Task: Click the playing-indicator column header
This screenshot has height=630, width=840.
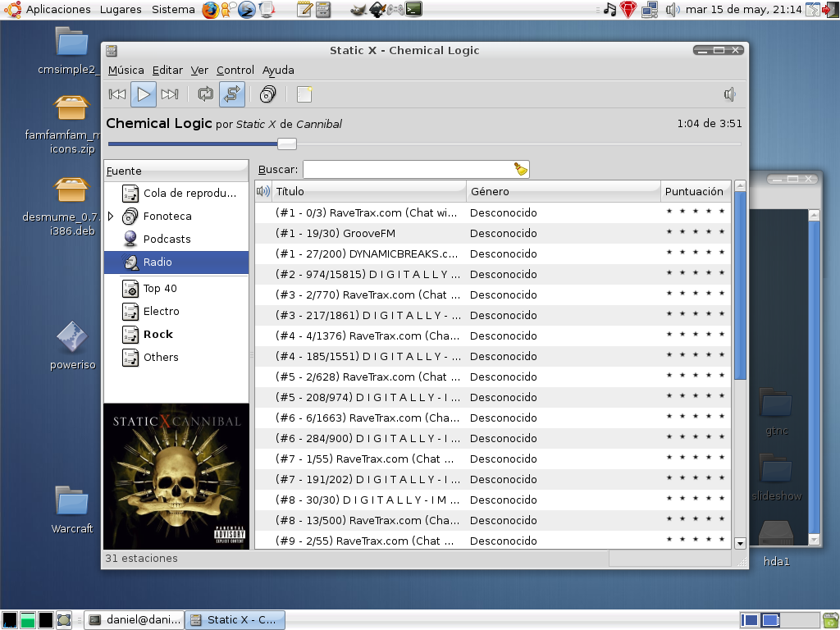Action: pos(263,192)
